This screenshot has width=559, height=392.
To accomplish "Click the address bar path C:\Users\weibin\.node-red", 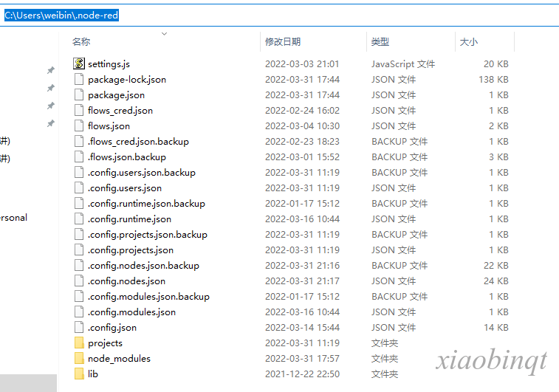I will (x=61, y=16).
